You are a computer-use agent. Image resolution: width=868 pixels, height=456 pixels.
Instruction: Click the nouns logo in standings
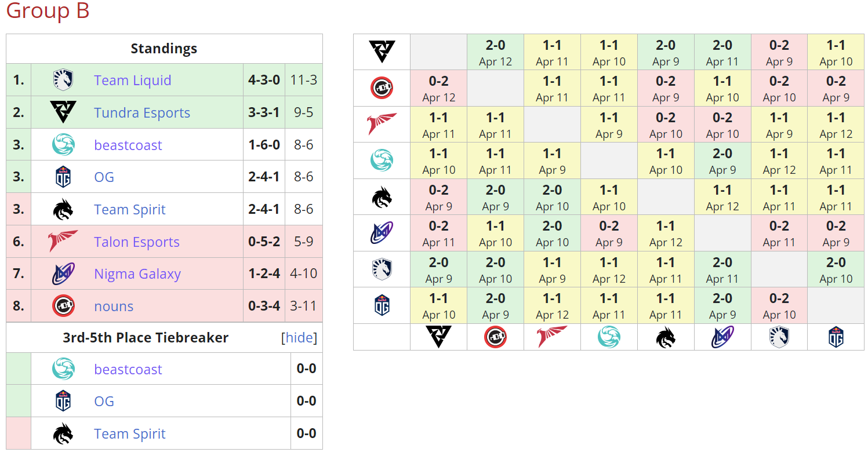click(x=63, y=306)
